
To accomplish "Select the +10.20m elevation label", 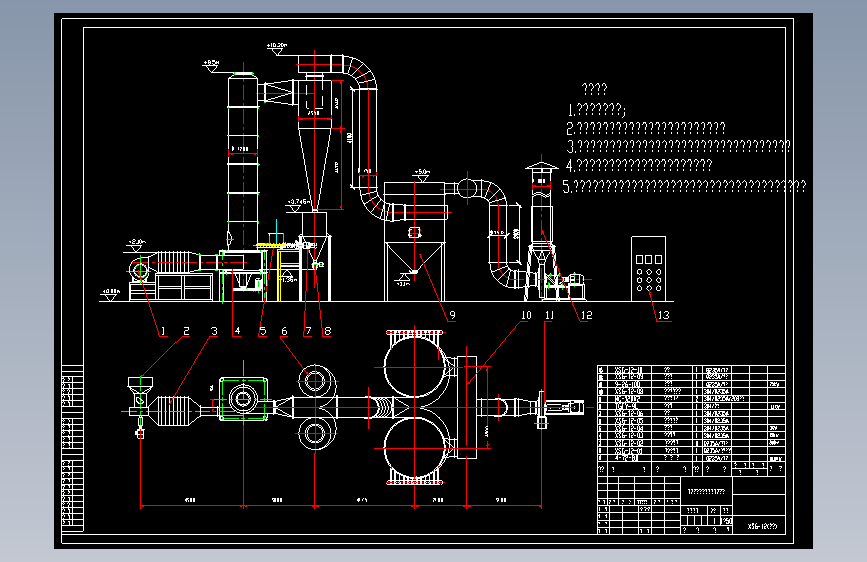I will [x=277, y=45].
